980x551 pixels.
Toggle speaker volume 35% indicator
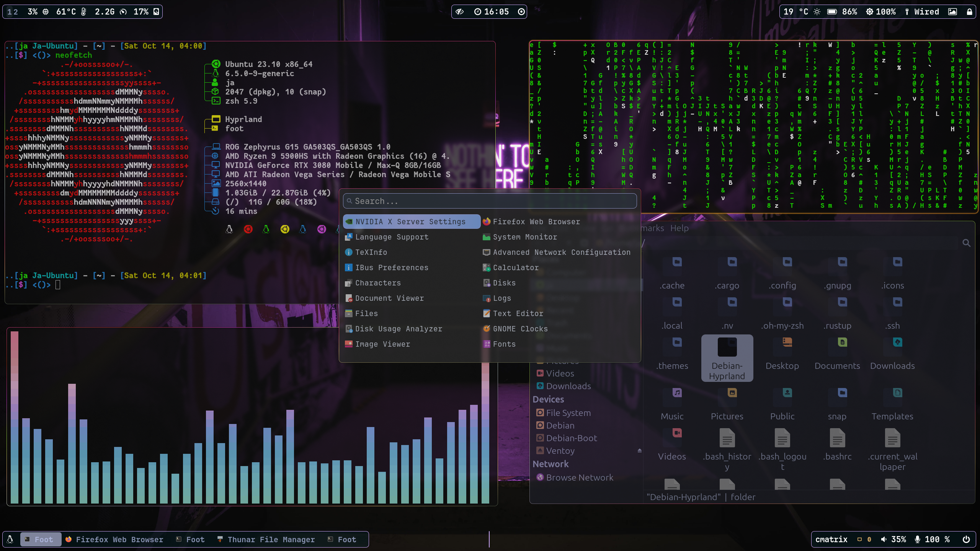pos(893,539)
